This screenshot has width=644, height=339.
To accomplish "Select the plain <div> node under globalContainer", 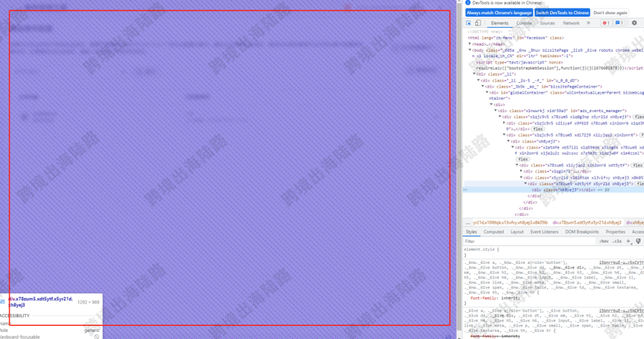I will click(x=499, y=105).
